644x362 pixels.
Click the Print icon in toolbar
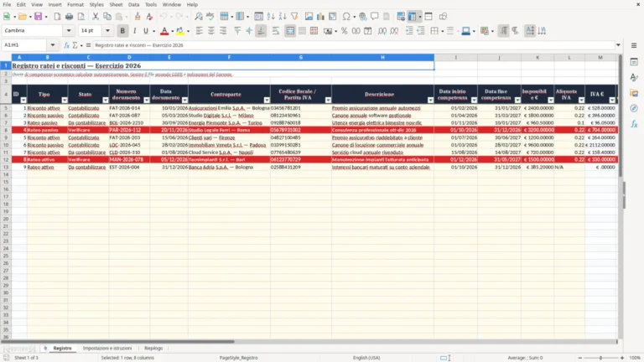pos(69,17)
